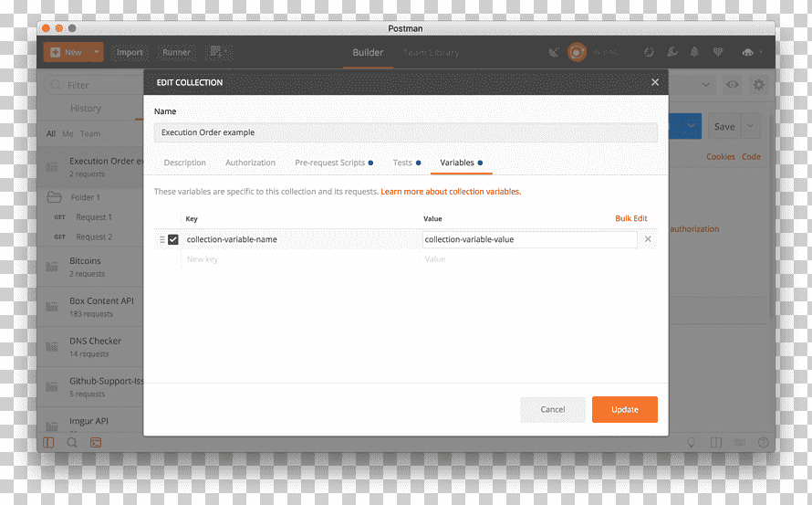This screenshot has height=505, width=812.
Task: Open the Save dropdown arrow
Action: pos(750,126)
